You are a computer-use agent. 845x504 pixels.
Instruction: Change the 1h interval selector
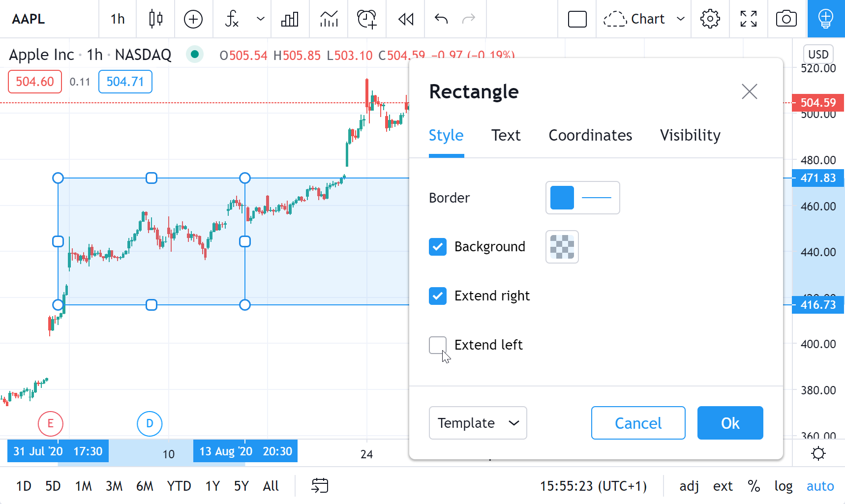click(118, 19)
